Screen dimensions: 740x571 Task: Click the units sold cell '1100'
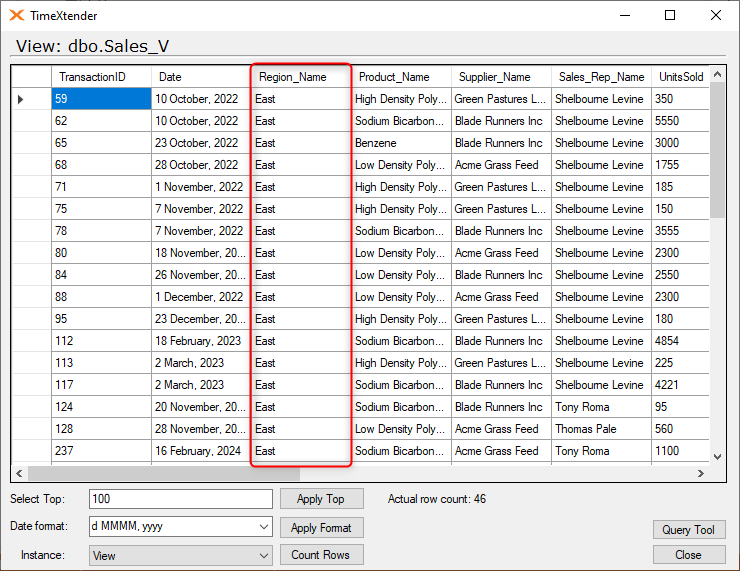click(x=681, y=451)
